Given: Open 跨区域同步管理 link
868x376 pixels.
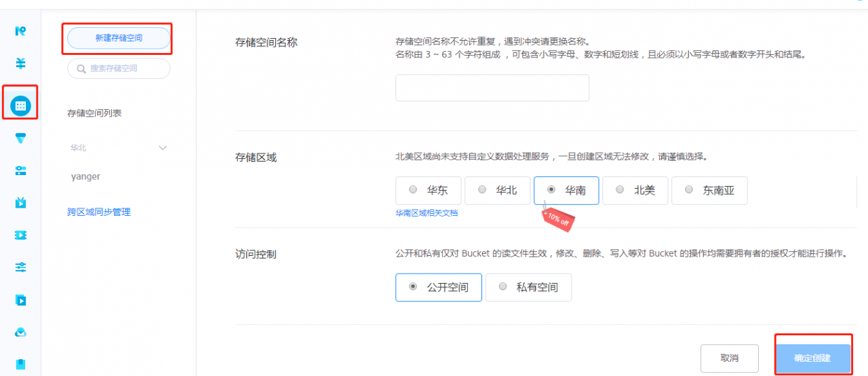Looking at the screenshot, I should [99, 212].
